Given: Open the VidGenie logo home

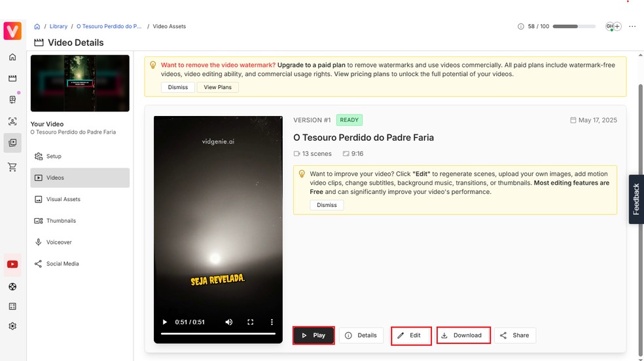Looking at the screenshot, I should [x=12, y=31].
